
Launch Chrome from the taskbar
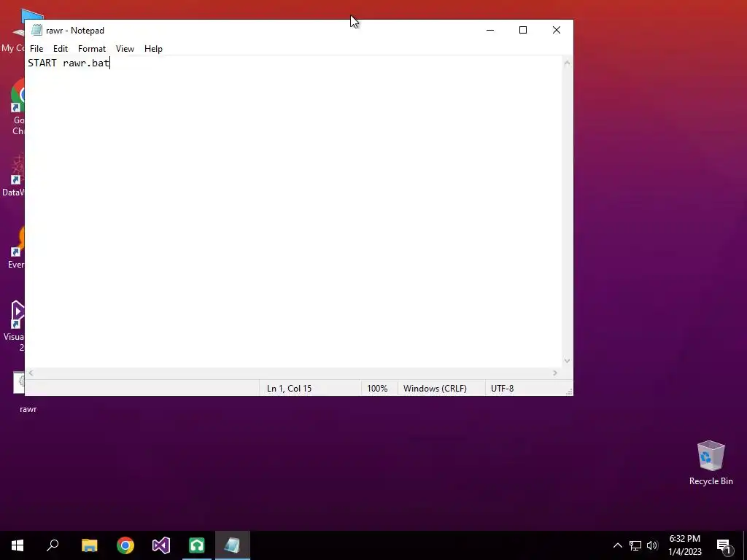pyautogui.click(x=125, y=545)
